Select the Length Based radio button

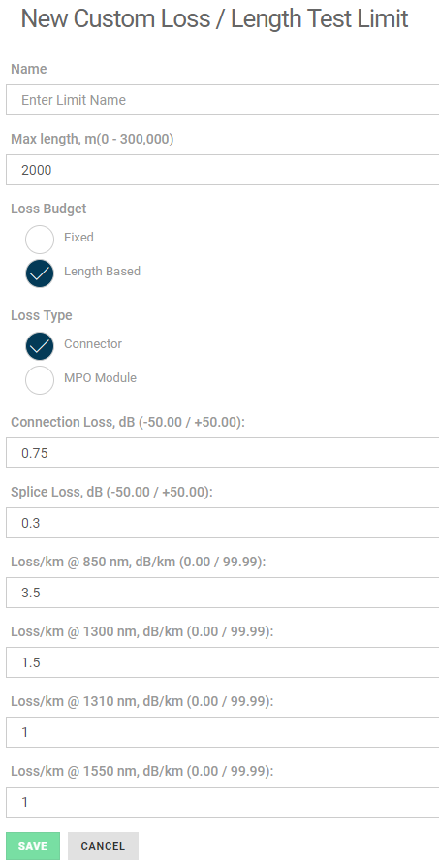point(40,273)
